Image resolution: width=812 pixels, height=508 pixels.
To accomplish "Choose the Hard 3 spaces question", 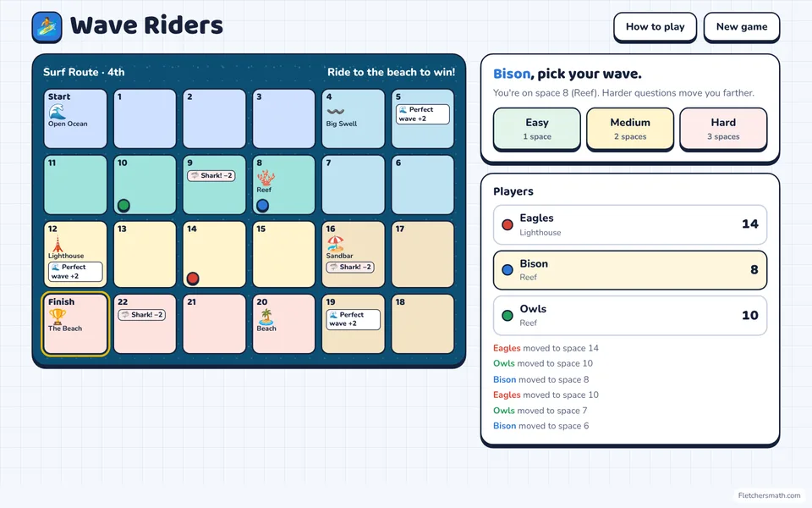I will [723, 129].
